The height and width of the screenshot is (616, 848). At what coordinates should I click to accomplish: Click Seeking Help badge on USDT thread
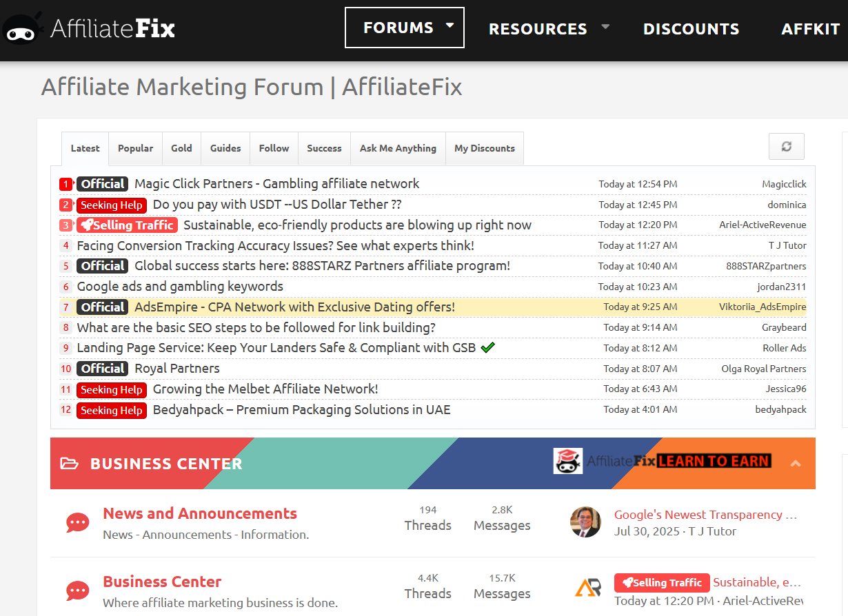point(111,205)
